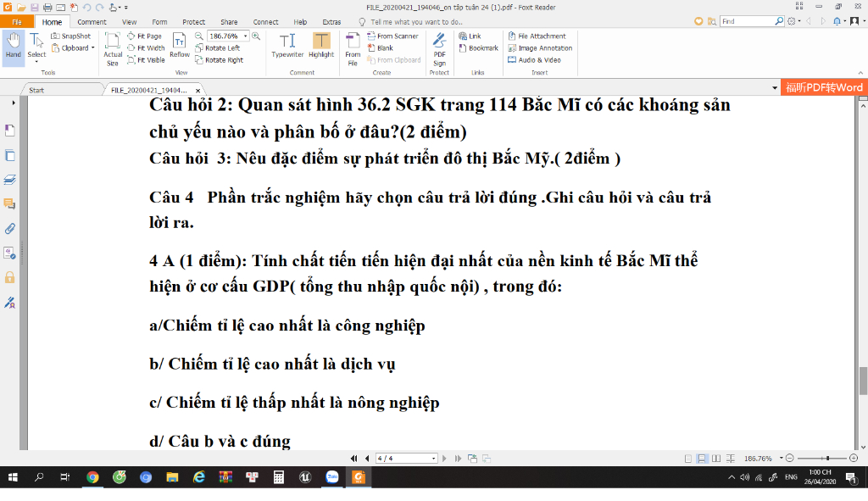
Task: Choose Fit Page view
Action: click(x=144, y=36)
